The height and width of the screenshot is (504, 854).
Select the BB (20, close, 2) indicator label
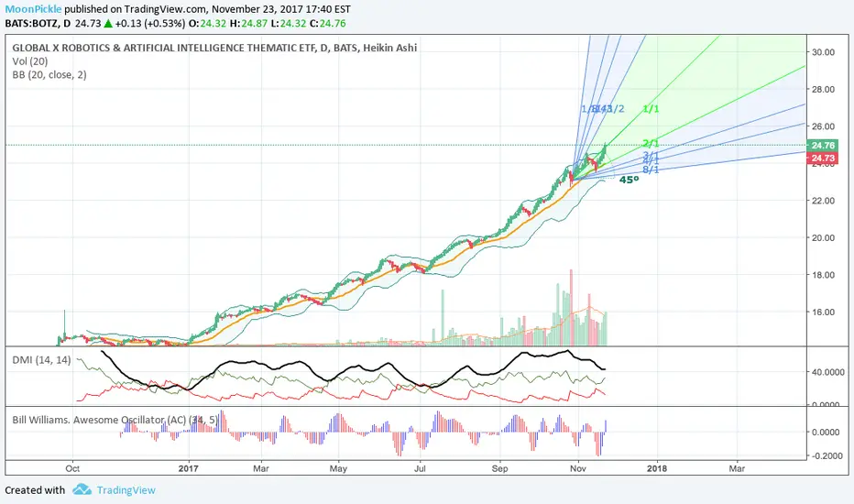coord(49,75)
